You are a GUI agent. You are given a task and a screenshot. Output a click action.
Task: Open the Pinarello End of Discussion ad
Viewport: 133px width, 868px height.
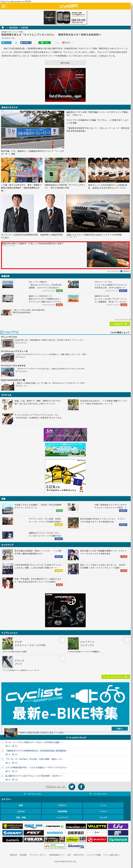pyautogui.click(x=65, y=85)
